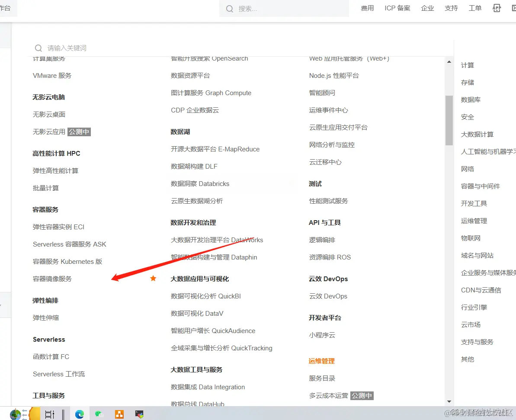Select the 计算 category

tap(468, 65)
